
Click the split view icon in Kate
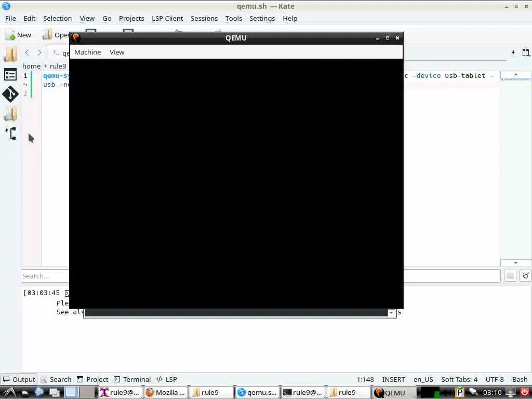pyautogui.click(x=526, y=52)
